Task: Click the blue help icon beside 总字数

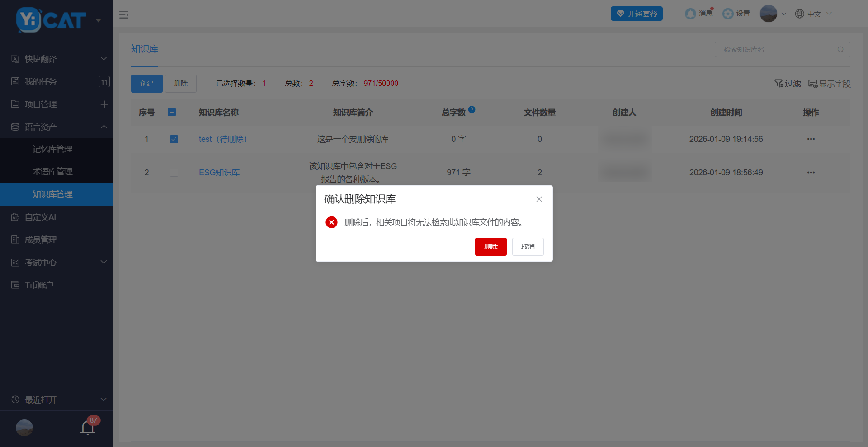Action: point(472,109)
